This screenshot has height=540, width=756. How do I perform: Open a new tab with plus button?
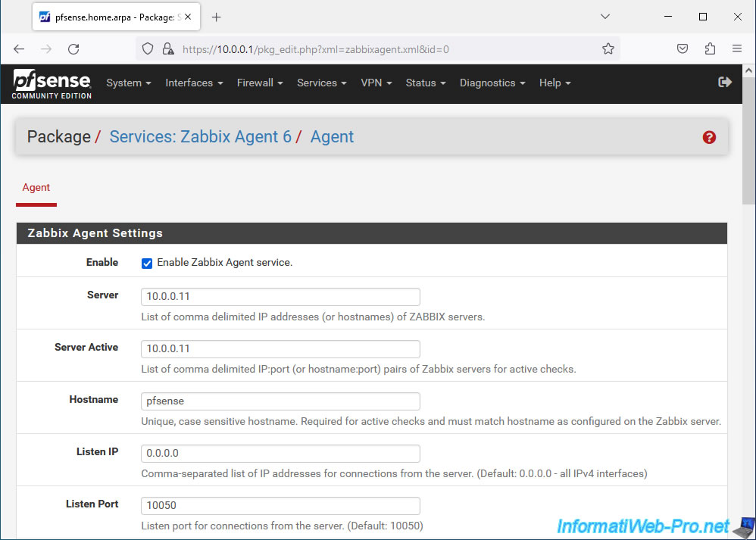click(x=217, y=17)
